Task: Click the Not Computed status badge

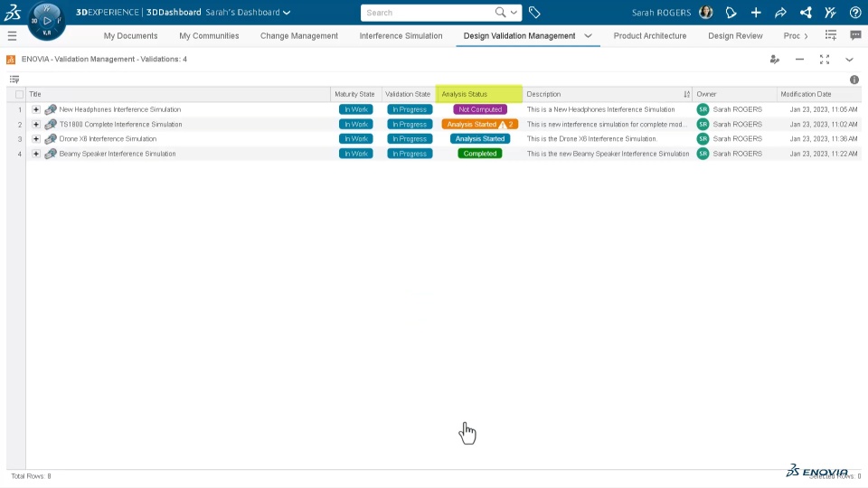Action: coord(480,109)
